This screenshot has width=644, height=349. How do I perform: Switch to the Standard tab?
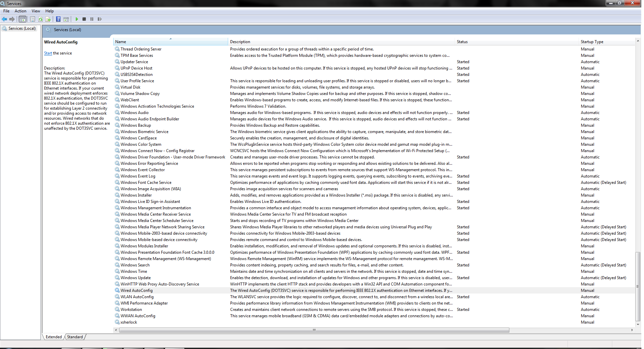click(x=75, y=337)
